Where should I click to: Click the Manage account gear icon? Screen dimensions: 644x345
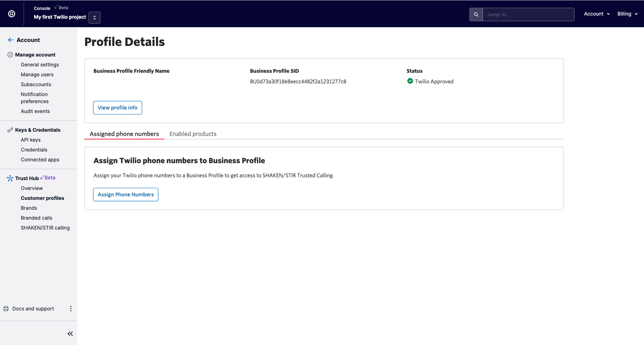[x=10, y=55]
